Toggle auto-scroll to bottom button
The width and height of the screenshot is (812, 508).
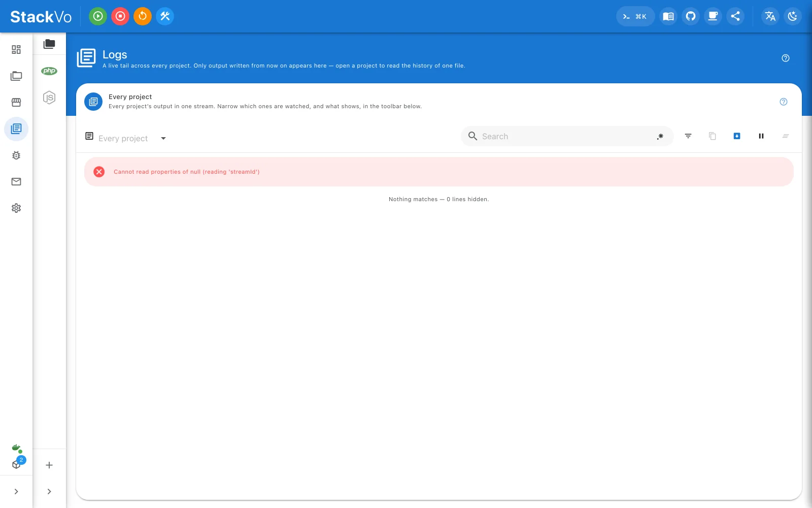tap(737, 136)
